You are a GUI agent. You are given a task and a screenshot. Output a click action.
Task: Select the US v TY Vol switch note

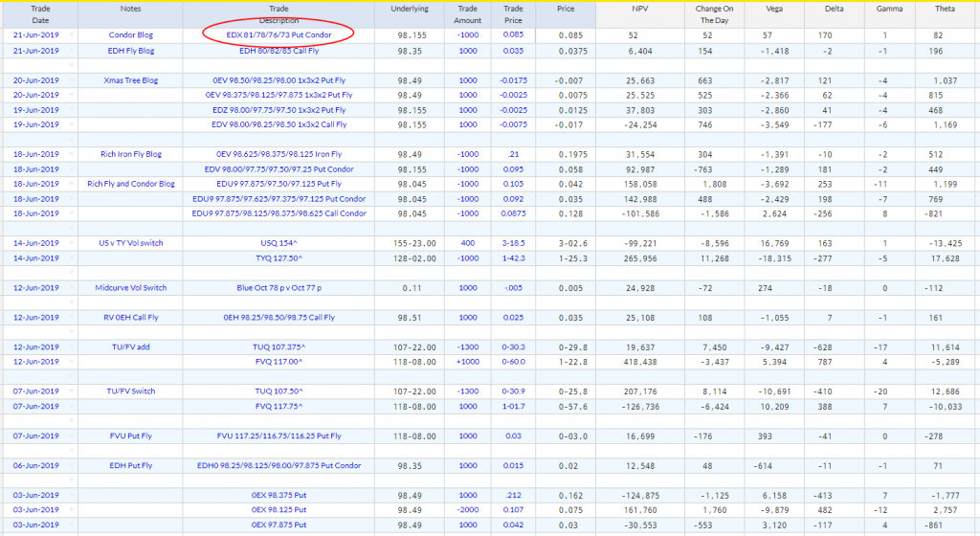tap(130, 243)
